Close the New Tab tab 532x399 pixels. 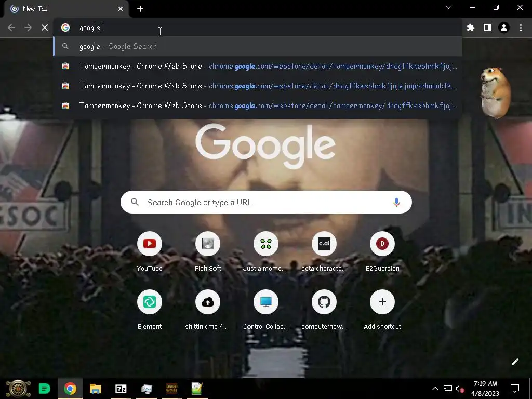[121, 9]
